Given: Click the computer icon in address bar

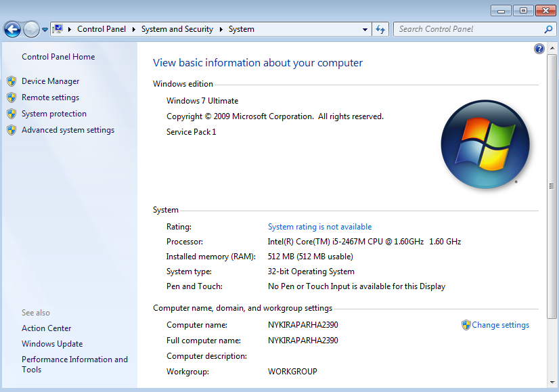Looking at the screenshot, I should point(58,29).
